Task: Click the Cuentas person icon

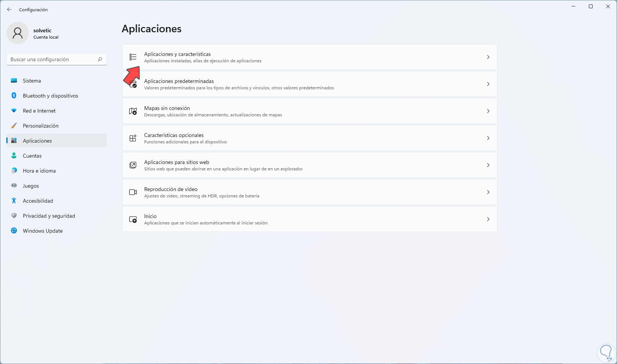Action: pyautogui.click(x=14, y=156)
